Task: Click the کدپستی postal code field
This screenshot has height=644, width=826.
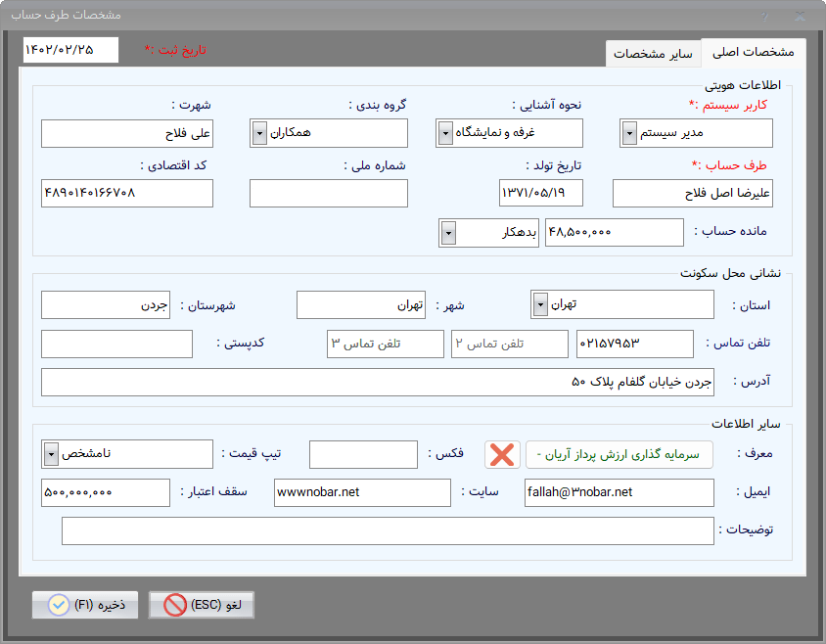Action: 116,345
